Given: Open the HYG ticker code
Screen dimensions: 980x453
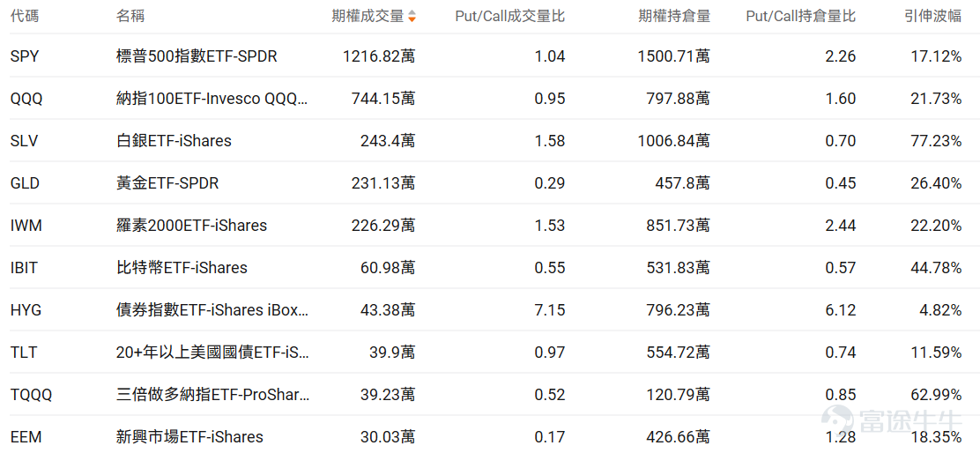Looking at the screenshot, I should pos(26,309).
